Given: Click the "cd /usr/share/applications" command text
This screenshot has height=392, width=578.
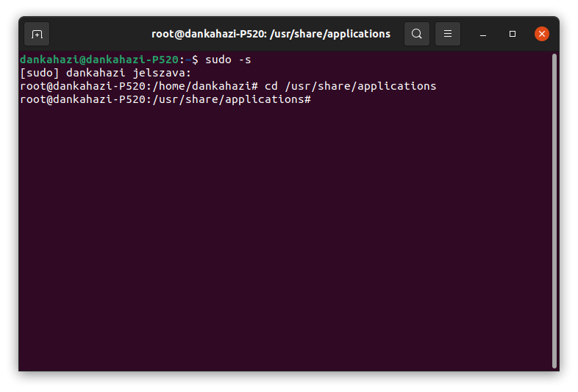Looking at the screenshot, I should point(350,86).
